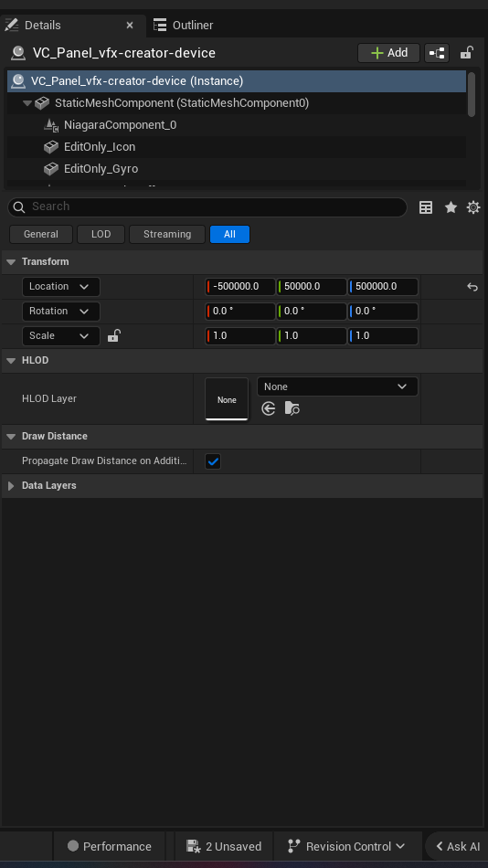Click the Rotation Z field
488x868 pixels.
point(383,311)
